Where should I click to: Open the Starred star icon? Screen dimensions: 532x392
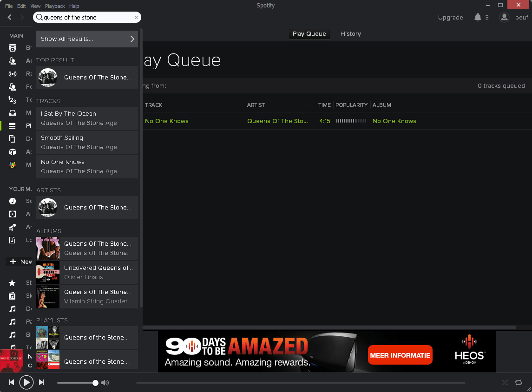pos(12,283)
